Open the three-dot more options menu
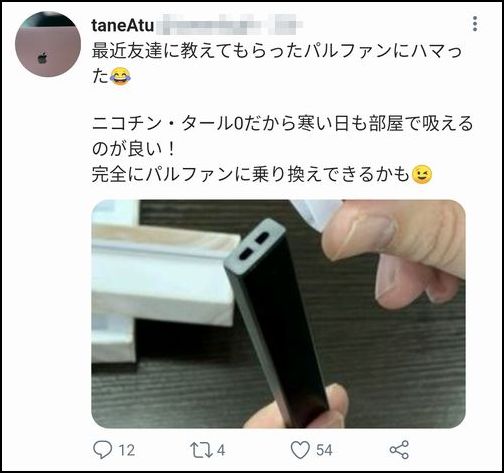The height and width of the screenshot is (473, 504). click(x=475, y=24)
